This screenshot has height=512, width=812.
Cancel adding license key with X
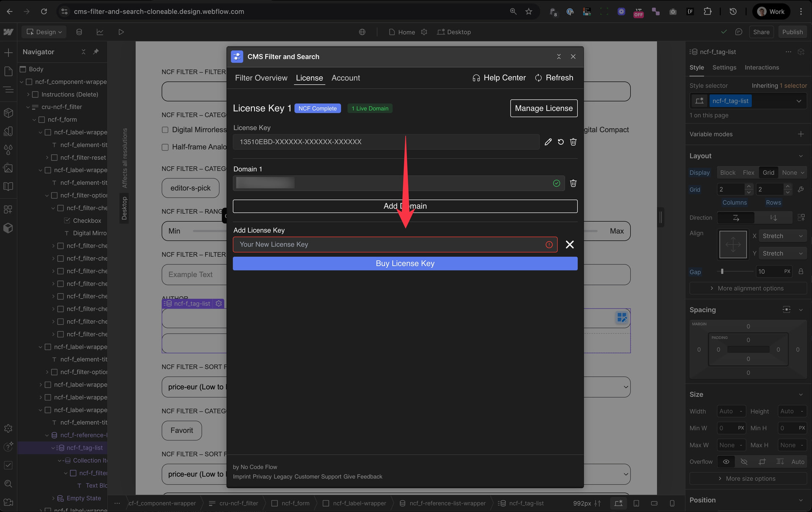pos(570,245)
